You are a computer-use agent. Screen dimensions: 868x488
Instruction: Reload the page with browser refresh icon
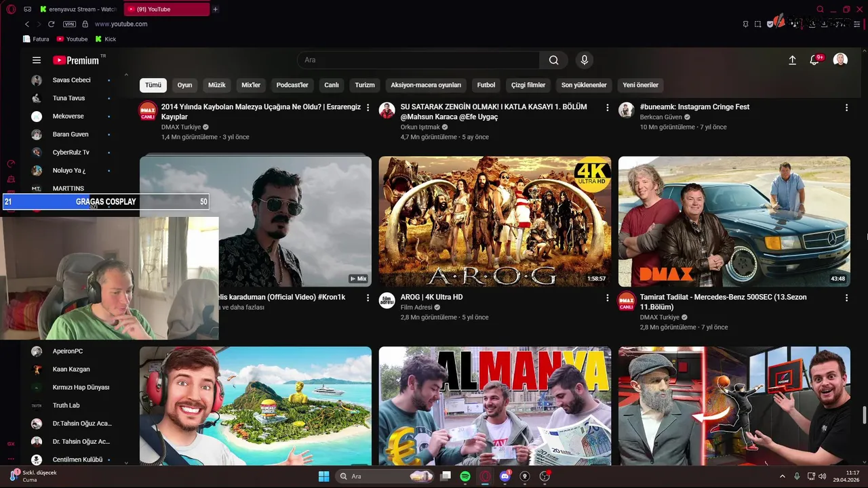(51, 24)
